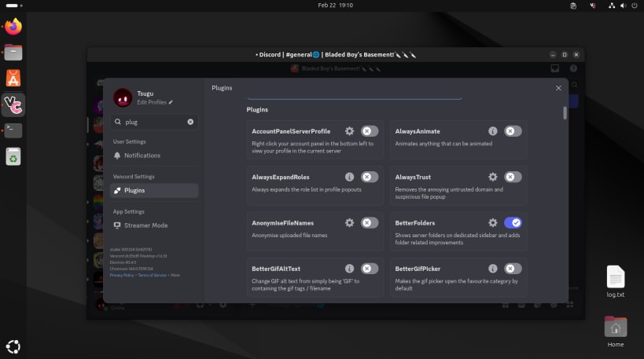Click the settings search field
This screenshot has height=359, width=644.
pyautogui.click(x=154, y=122)
